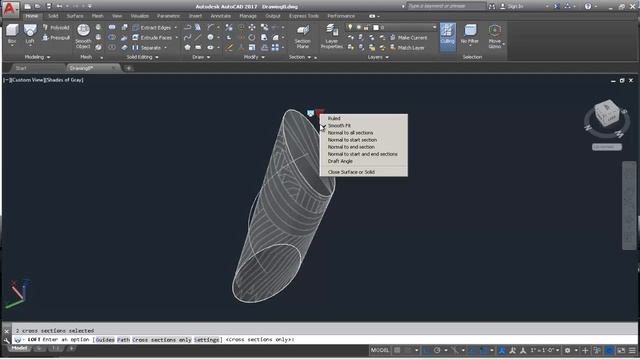The width and height of the screenshot is (640, 360).
Task: Toggle Clean Screen icon in status bar
Action: click(621, 350)
